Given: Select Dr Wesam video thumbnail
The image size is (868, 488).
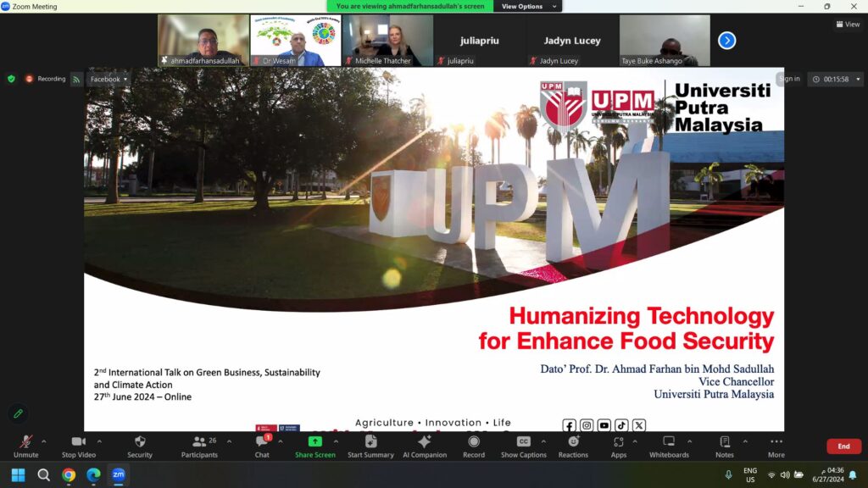Looking at the screenshot, I should point(296,41).
